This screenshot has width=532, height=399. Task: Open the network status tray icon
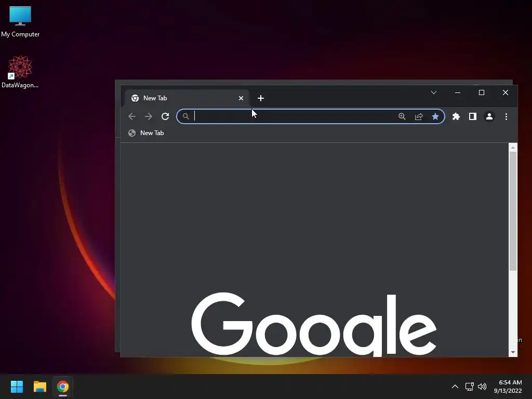tap(469, 387)
